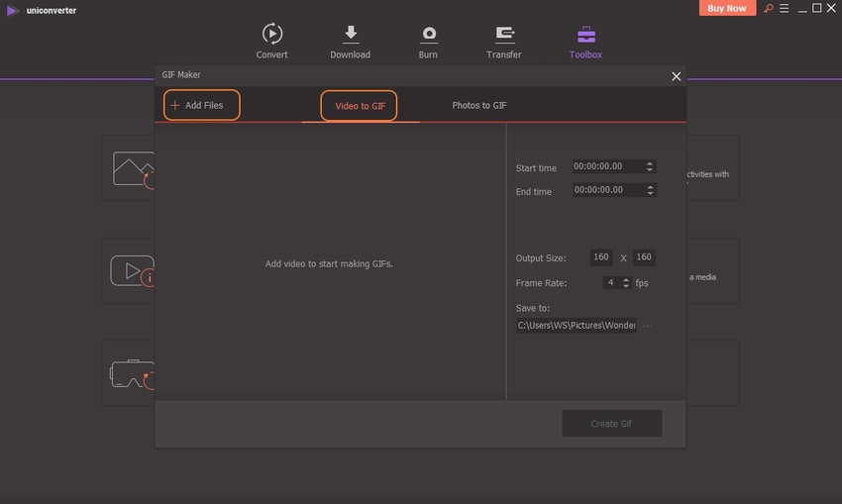Click the Add Files button
Image resolution: width=842 pixels, height=504 pixels.
click(202, 105)
